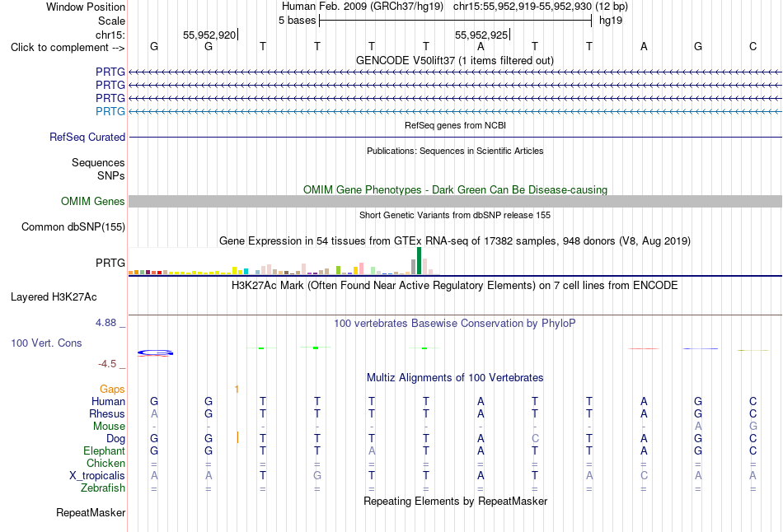
Task: Open 'Repeating Elements by RepeatMasker' title
Action: click(x=456, y=501)
